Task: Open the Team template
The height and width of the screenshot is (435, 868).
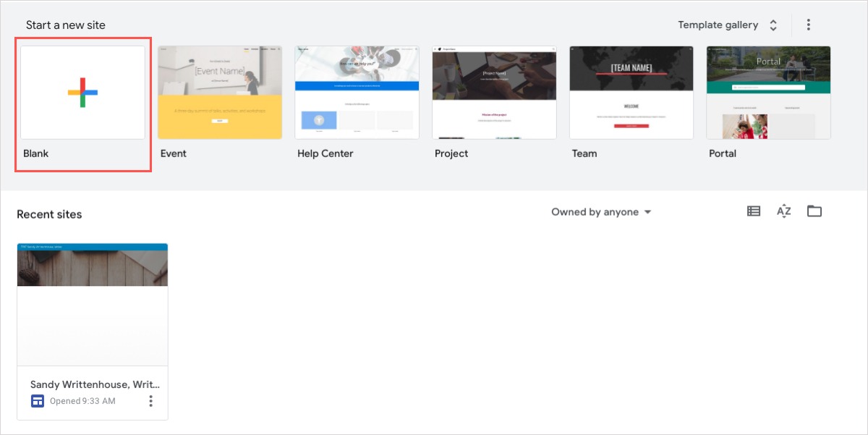Action: click(631, 92)
